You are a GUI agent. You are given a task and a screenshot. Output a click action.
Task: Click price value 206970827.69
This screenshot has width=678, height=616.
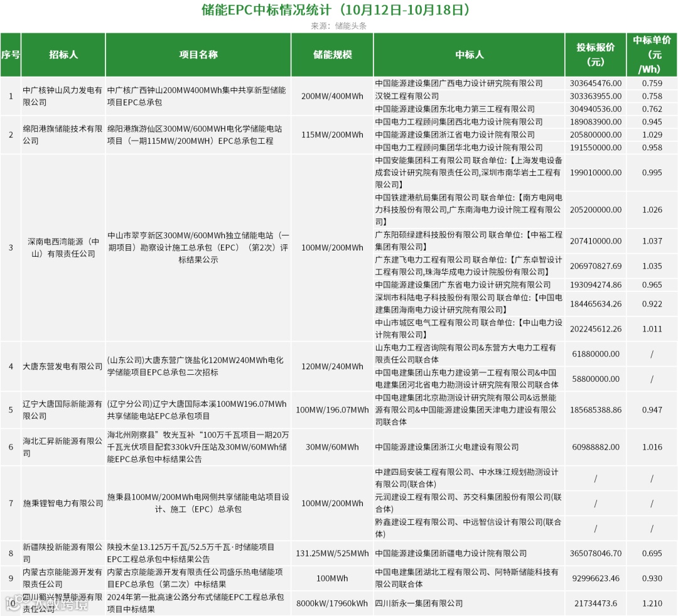point(595,266)
